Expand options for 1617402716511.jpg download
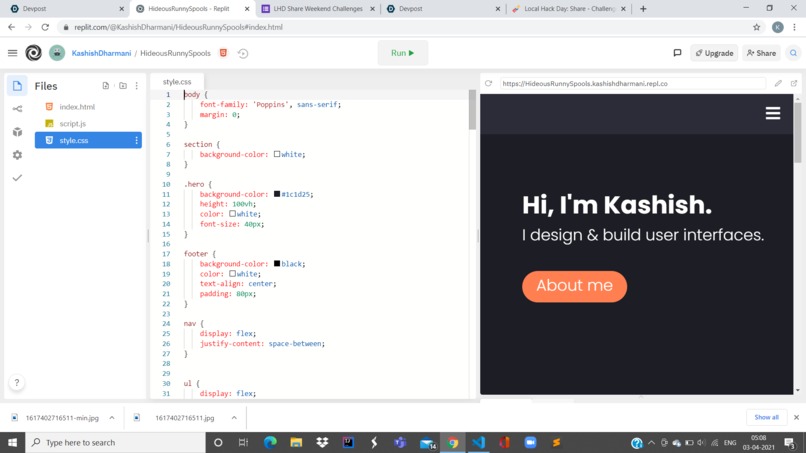The image size is (806, 453). (234, 418)
